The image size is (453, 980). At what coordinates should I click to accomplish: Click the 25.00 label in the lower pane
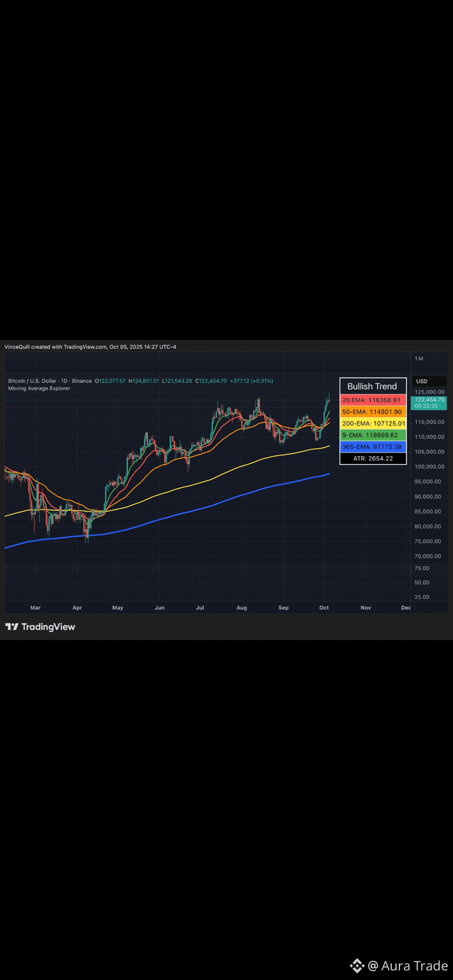point(422,597)
